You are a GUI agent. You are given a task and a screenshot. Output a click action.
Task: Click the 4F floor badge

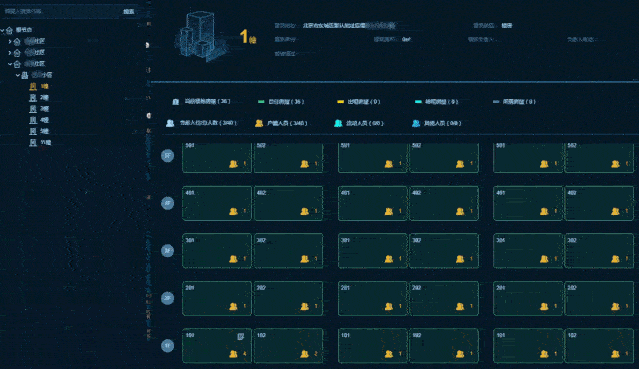tap(167, 203)
